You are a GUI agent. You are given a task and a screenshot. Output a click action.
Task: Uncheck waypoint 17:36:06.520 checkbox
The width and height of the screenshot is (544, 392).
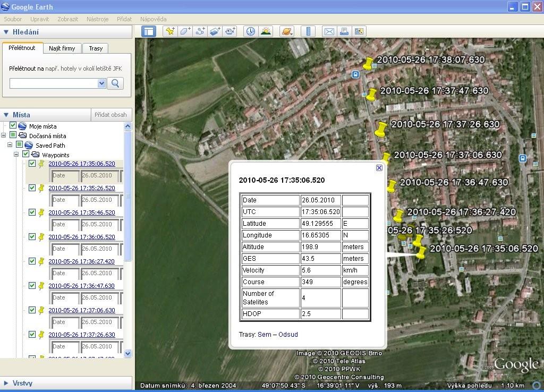32,236
